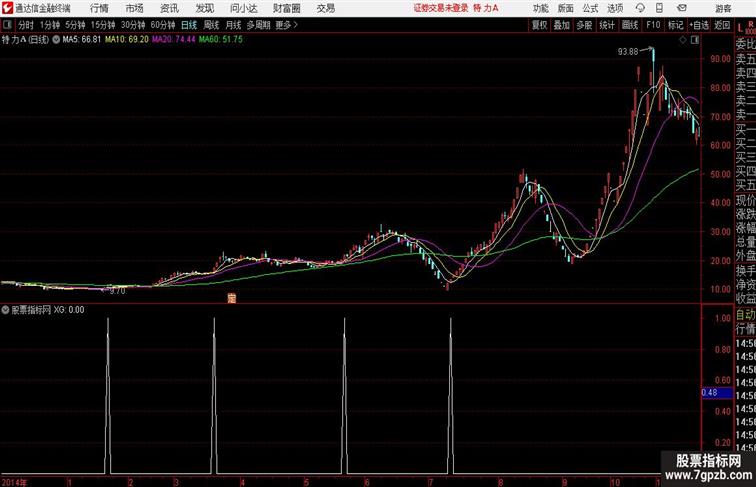The width and height of the screenshot is (756, 487).
Task: Open the 功能 menu
Action: click(540, 8)
